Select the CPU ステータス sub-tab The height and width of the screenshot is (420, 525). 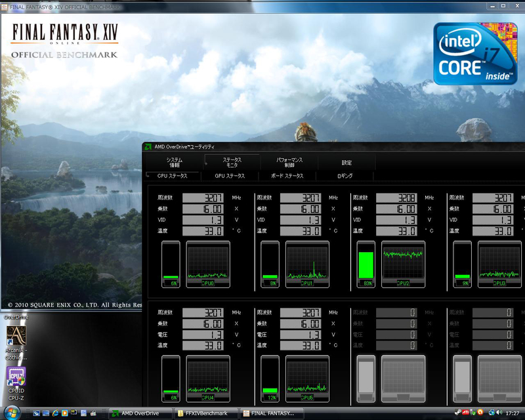pos(173,176)
